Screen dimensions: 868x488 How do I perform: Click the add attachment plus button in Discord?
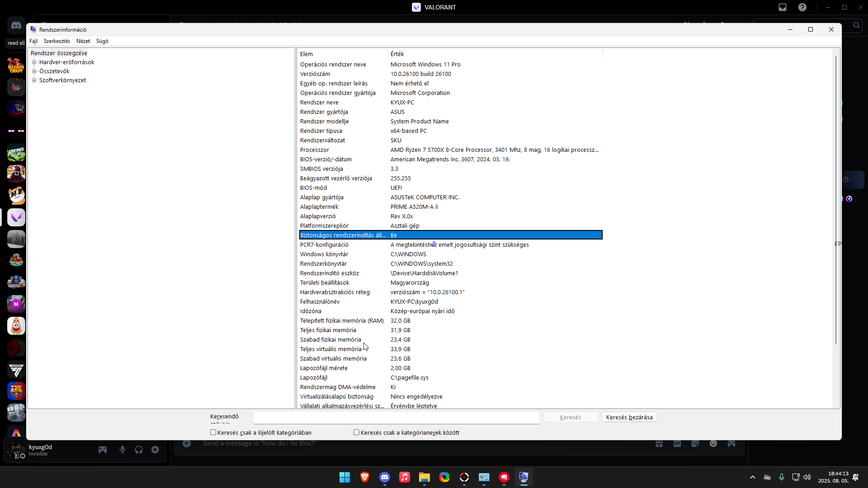pos(187,444)
